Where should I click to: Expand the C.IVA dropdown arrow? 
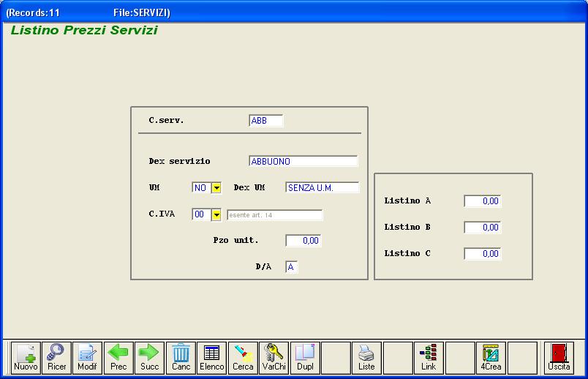216,214
